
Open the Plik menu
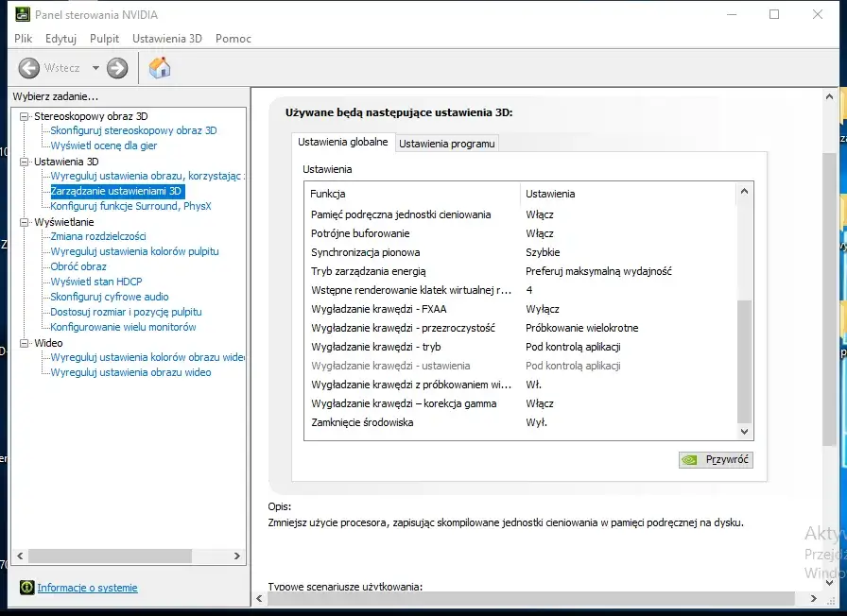[24, 39]
